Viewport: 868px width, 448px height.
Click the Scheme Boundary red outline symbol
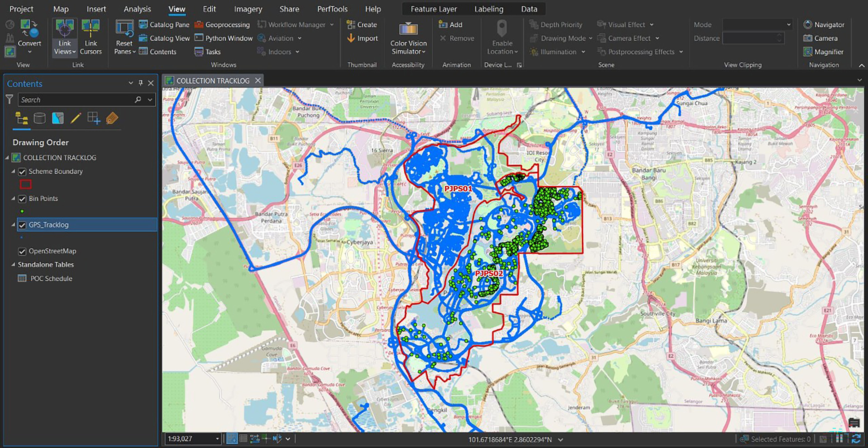26,184
